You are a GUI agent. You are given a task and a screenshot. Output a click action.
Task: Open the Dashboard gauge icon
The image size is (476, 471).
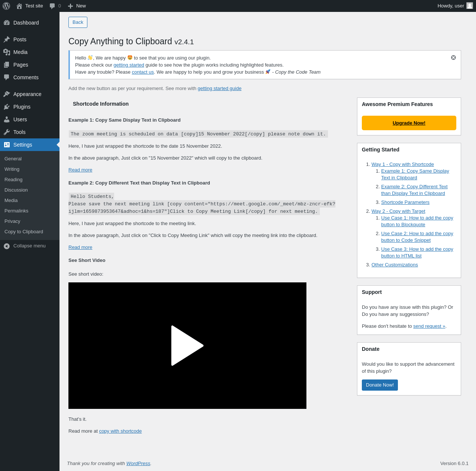pos(7,23)
